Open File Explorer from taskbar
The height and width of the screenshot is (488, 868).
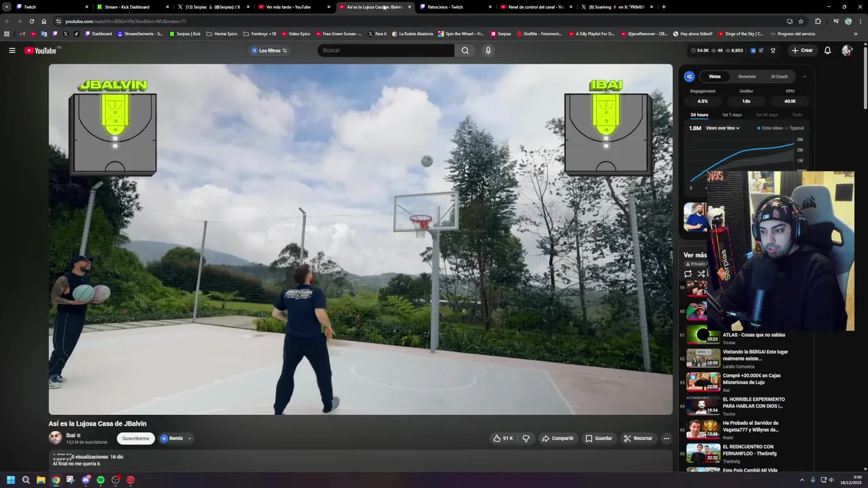coord(41,480)
